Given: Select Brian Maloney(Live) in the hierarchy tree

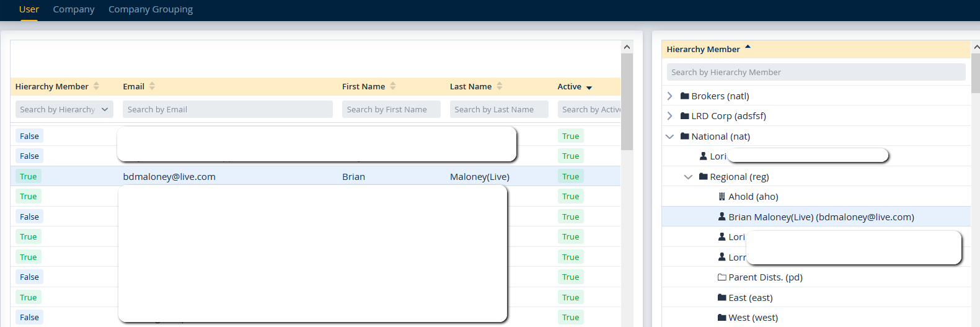Looking at the screenshot, I should point(821,217).
